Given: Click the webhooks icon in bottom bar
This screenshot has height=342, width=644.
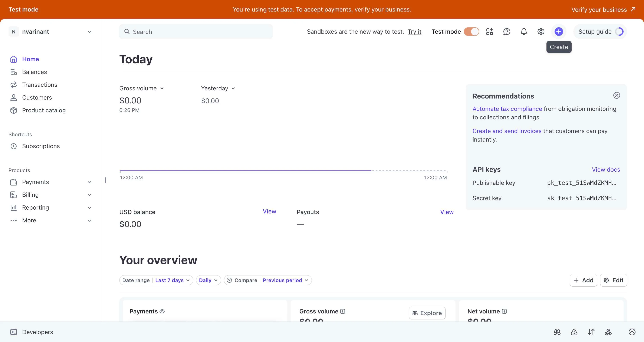Looking at the screenshot, I should 608,332.
